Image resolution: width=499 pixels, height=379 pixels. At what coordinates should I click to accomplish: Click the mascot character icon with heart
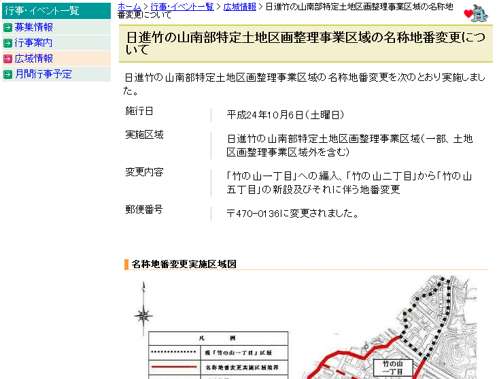coord(476,14)
